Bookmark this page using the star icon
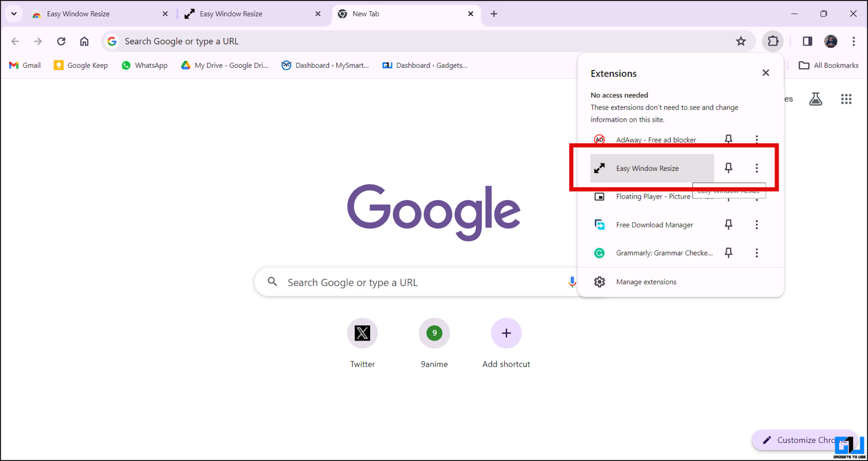The height and width of the screenshot is (461, 868). pos(741,41)
